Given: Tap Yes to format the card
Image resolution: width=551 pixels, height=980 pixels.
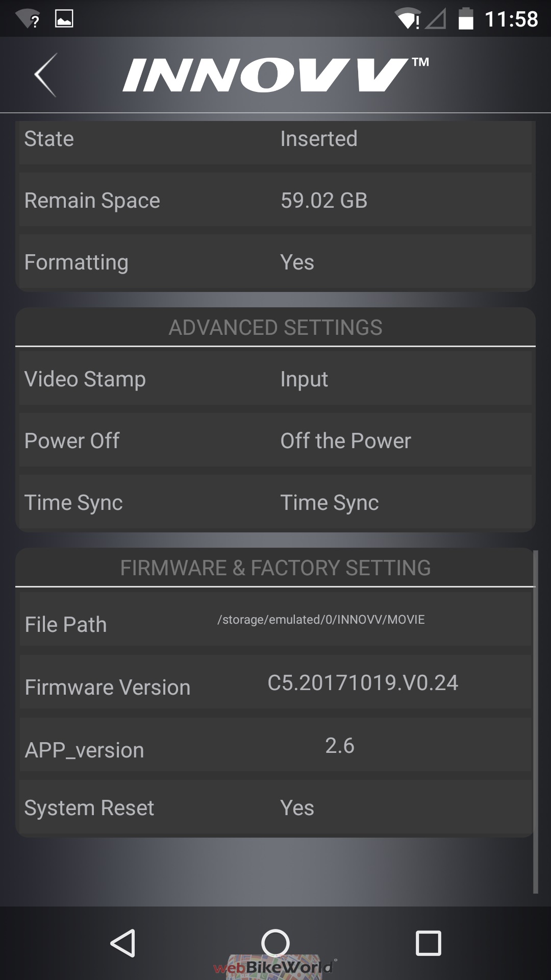Looking at the screenshot, I should coord(297,262).
